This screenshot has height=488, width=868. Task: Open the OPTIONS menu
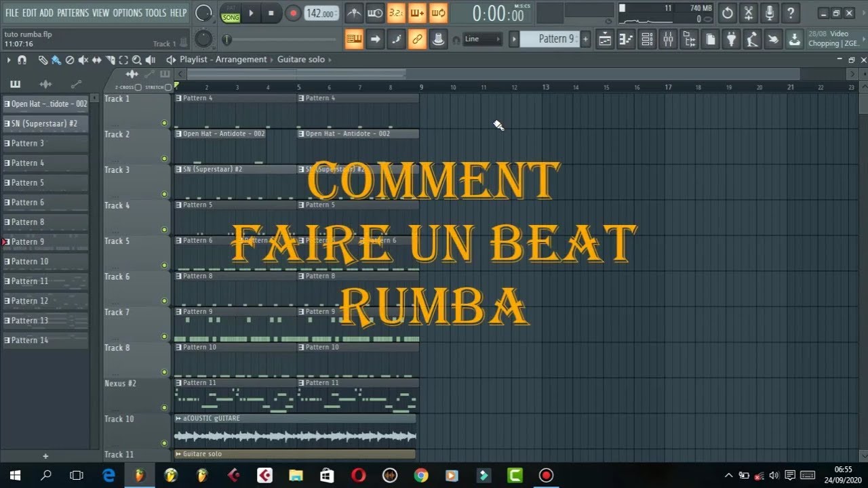tap(127, 13)
